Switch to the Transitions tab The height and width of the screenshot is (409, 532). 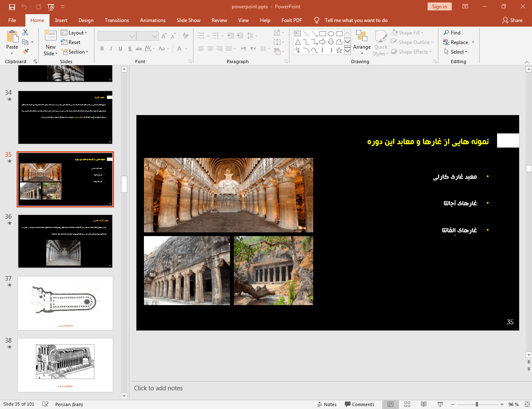[x=117, y=20]
